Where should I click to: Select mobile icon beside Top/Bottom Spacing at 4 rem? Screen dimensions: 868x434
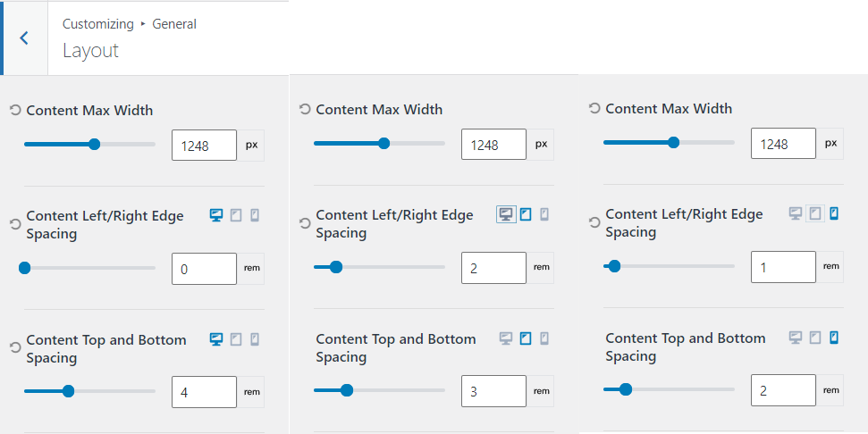tap(255, 339)
